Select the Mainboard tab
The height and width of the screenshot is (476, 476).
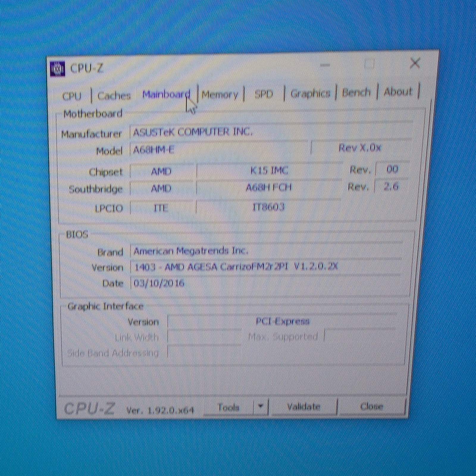click(x=166, y=95)
